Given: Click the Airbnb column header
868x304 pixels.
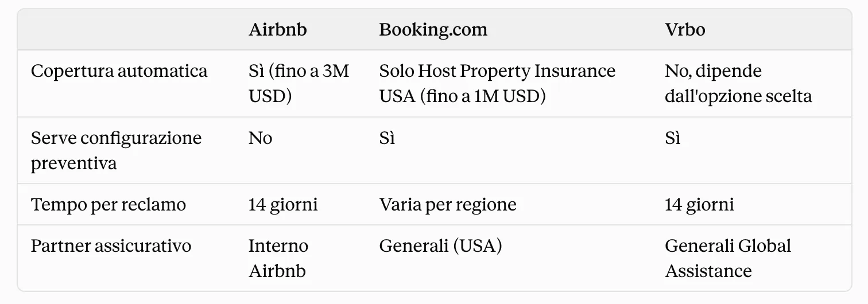Looking at the screenshot, I should click(x=278, y=29).
